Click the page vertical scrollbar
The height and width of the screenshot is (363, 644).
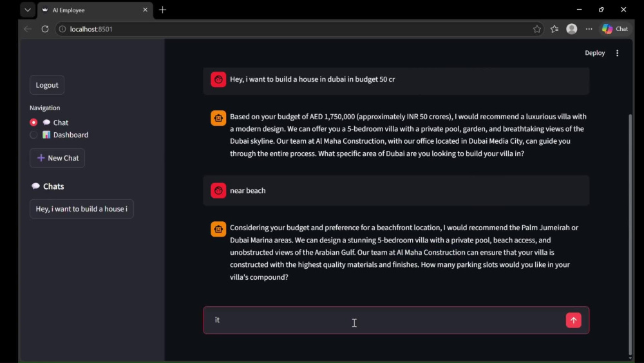(630, 234)
